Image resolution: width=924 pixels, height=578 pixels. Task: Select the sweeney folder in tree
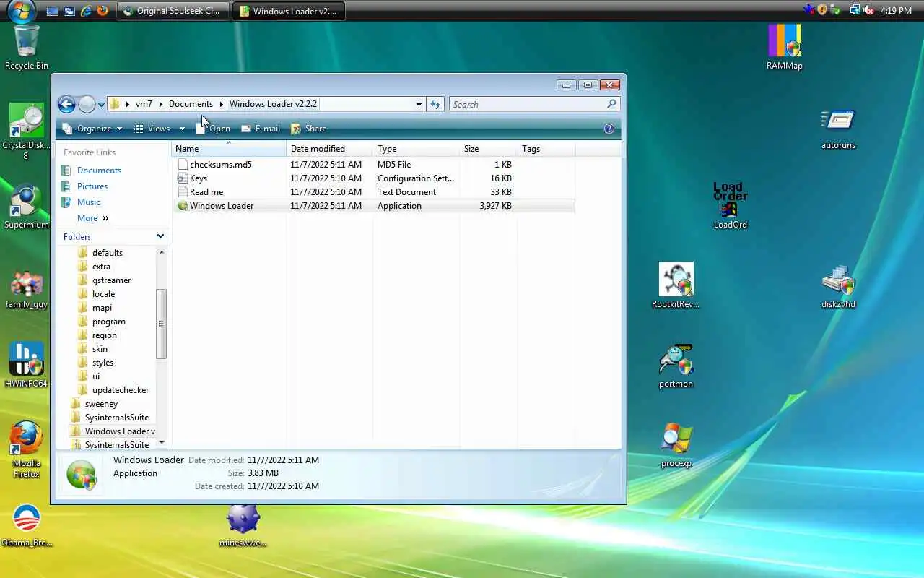pos(101,404)
